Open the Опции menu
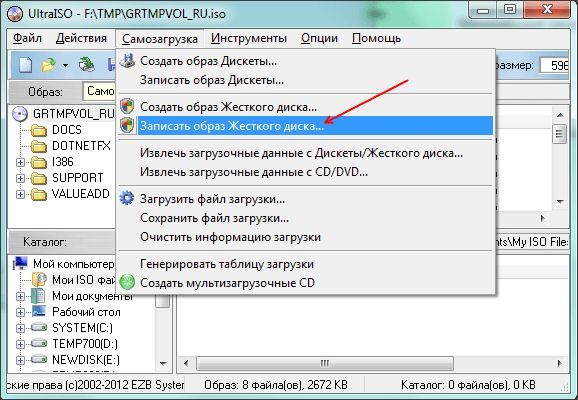Screen dimensions: 578x400 tap(319, 38)
